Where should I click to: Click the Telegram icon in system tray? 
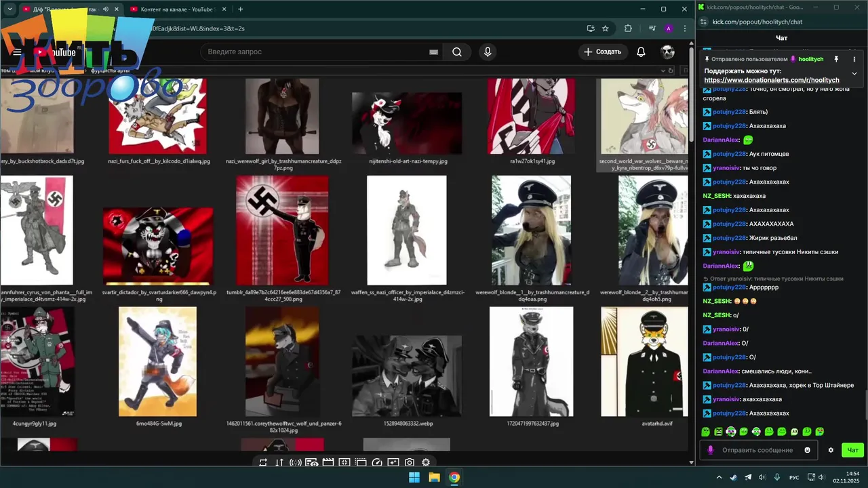tap(748, 477)
